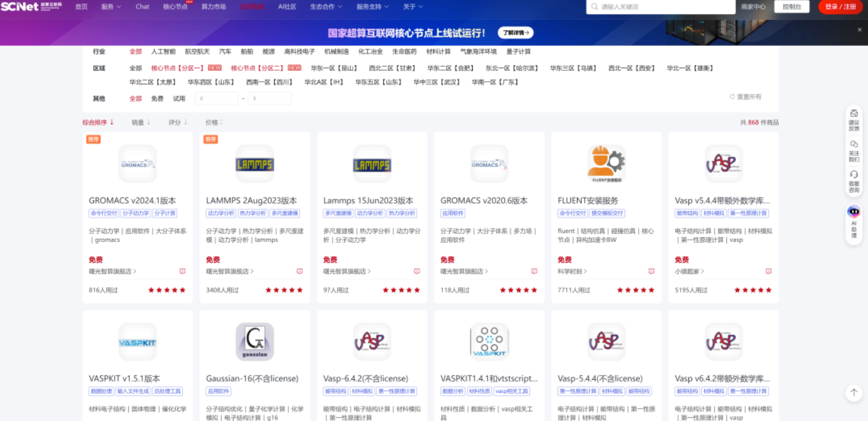This screenshot has height=421, width=868.
Task: Go to 算力市场 in top navigation
Action: [x=214, y=6]
